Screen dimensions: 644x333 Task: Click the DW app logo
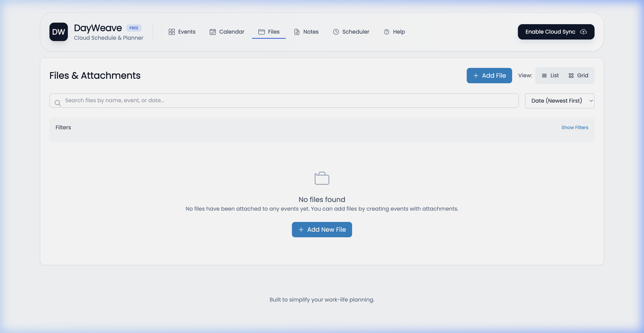point(58,32)
